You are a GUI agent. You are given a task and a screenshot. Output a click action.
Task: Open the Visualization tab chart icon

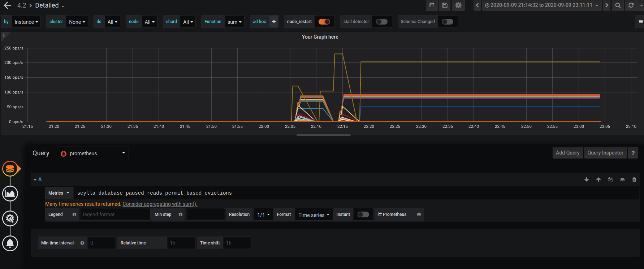[10, 194]
